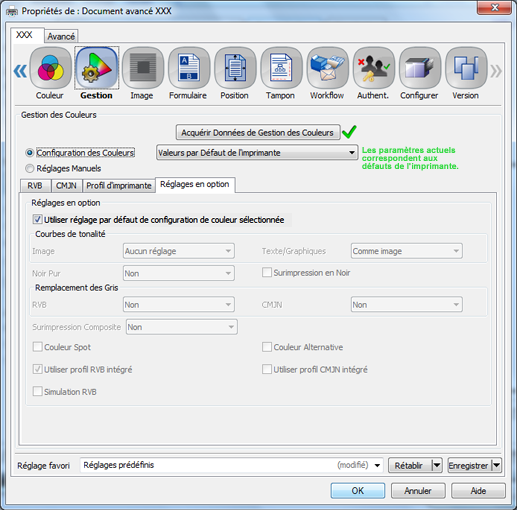The height and width of the screenshot is (510, 517).
Task: Switch to the RVB tab
Action: click(x=35, y=186)
